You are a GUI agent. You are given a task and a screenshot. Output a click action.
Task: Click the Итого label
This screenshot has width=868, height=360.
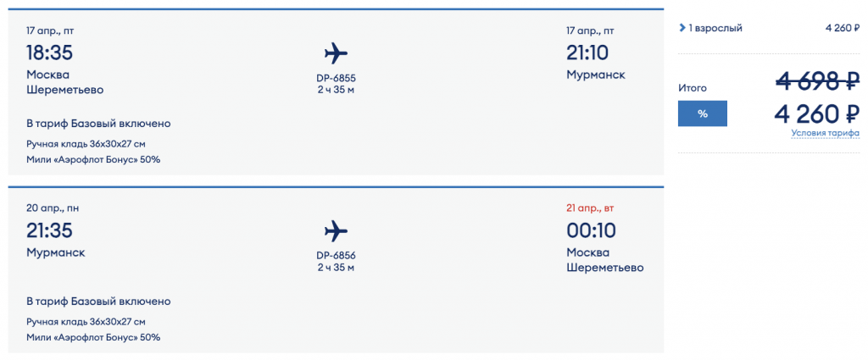[x=693, y=87]
